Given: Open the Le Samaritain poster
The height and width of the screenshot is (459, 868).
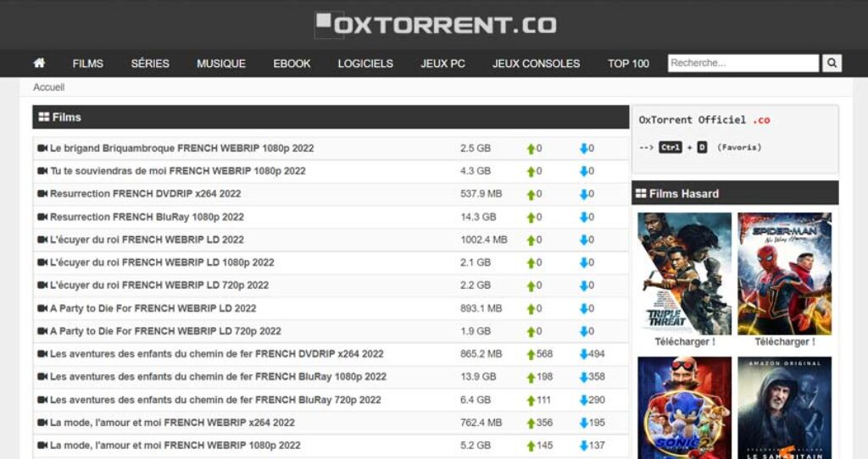Looking at the screenshot, I should pyautogui.click(x=784, y=407).
